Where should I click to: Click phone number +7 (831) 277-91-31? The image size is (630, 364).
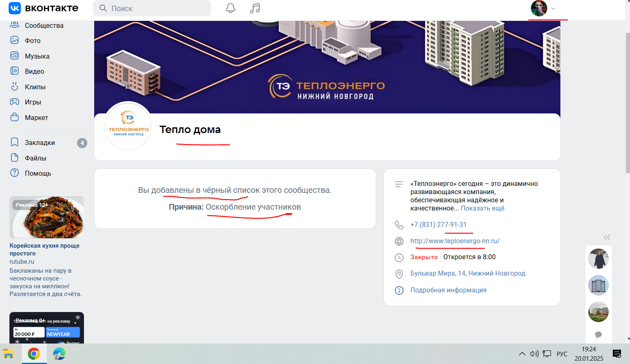point(438,224)
